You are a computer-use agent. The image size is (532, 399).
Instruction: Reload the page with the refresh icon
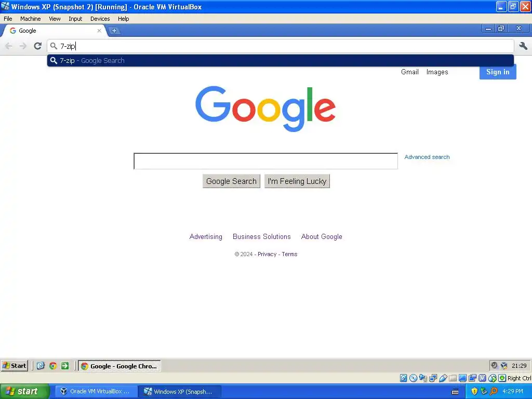point(37,46)
